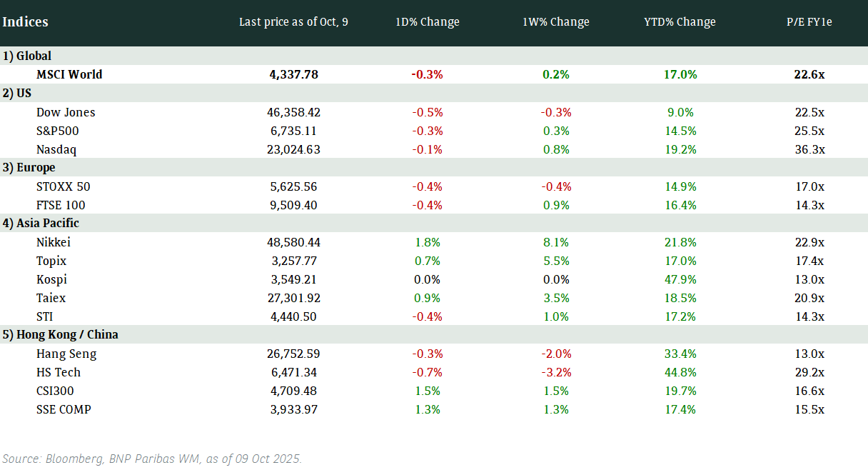The image size is (868, 470).
Task: Click the Kospi YTD% change value
Action: point(679,279)
